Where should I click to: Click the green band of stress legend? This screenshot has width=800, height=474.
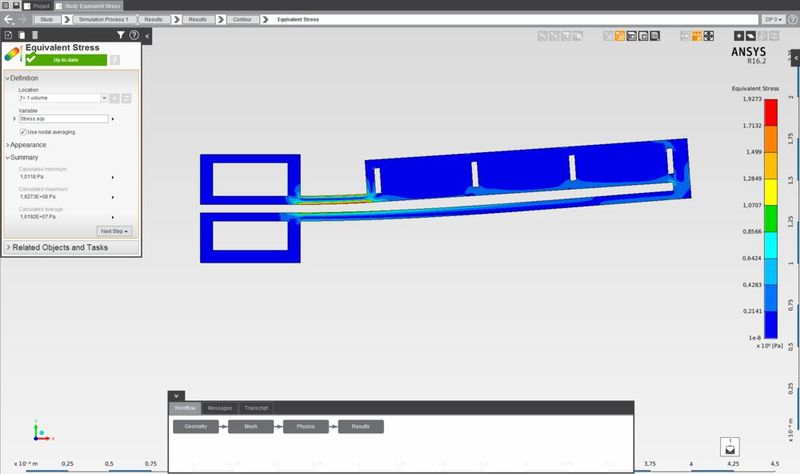coord(770,218)
